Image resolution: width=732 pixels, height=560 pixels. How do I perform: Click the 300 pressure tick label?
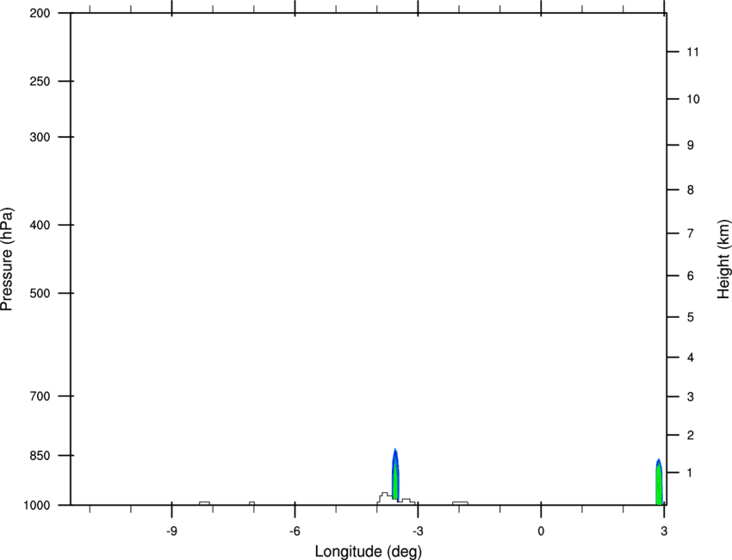40,137
